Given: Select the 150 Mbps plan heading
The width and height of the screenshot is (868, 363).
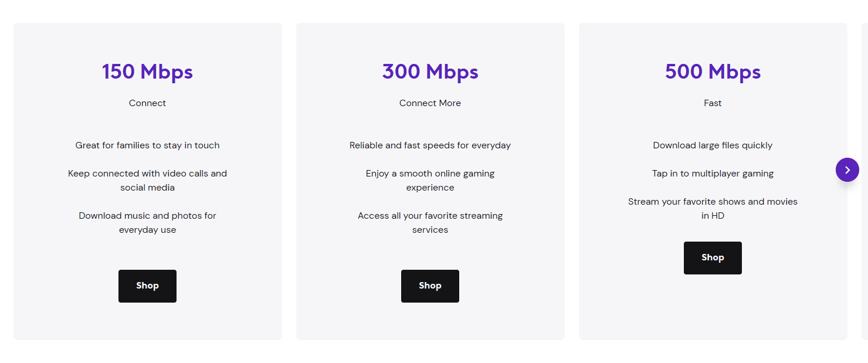Looking at the screenshot, I should 147,72.
